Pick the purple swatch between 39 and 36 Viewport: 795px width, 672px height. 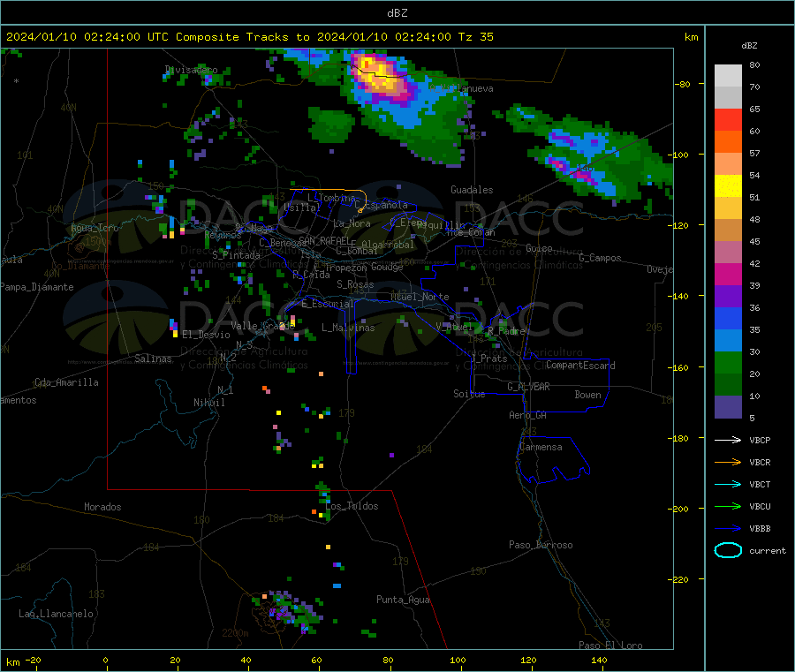[728, 297]
